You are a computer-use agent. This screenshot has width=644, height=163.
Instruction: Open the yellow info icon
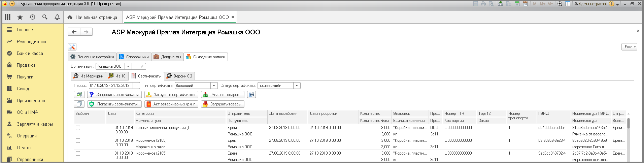[612, 4]
